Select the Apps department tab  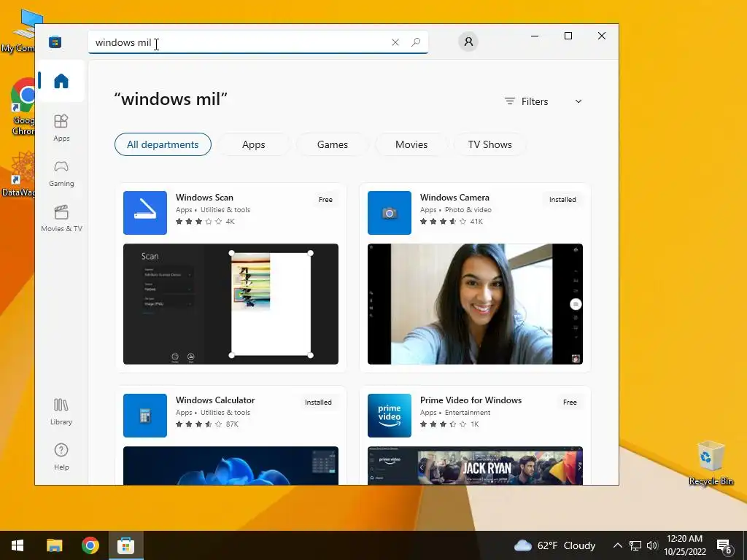(x=253, y=144)
